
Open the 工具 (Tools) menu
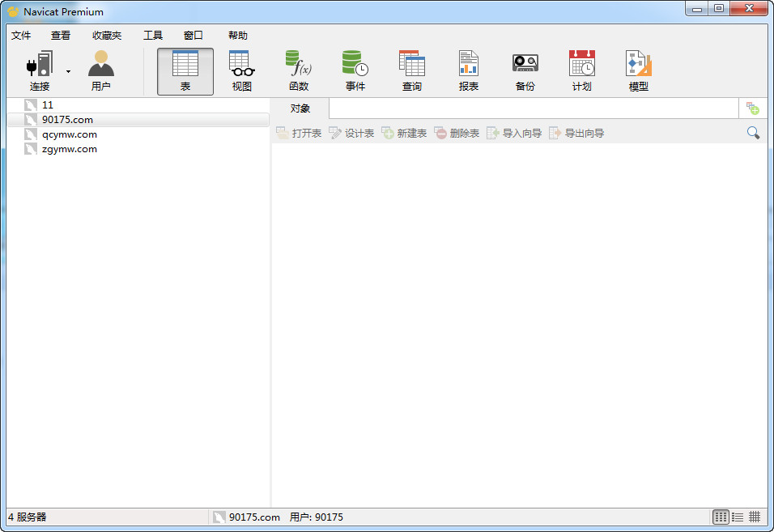click(152, 35)
